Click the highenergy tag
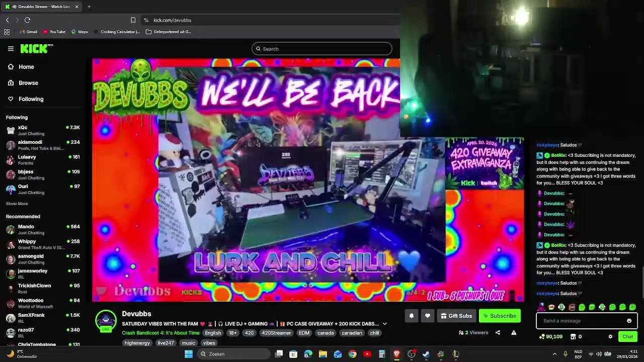 [x=137, y=343]
